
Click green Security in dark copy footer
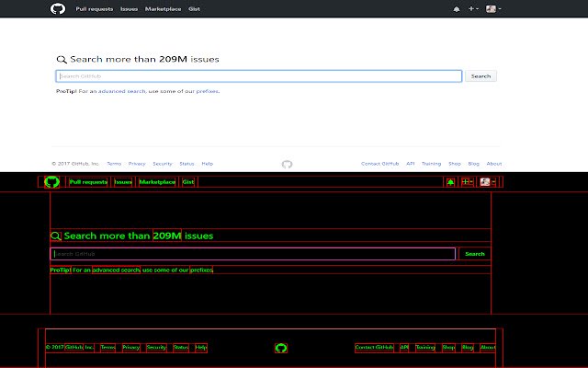click(x=156, y=348)
